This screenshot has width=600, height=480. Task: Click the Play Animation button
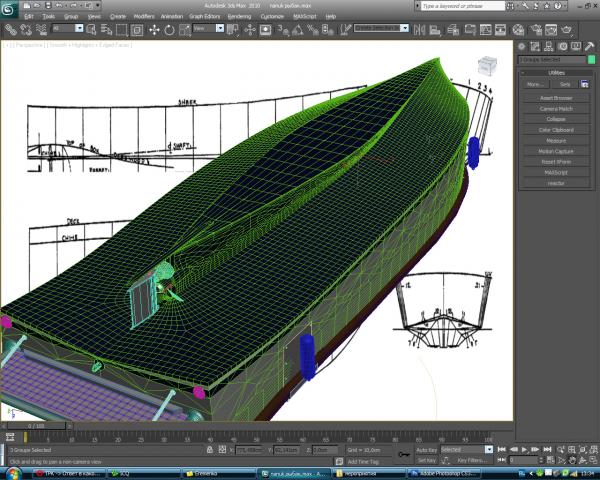(x=524, y=449)
